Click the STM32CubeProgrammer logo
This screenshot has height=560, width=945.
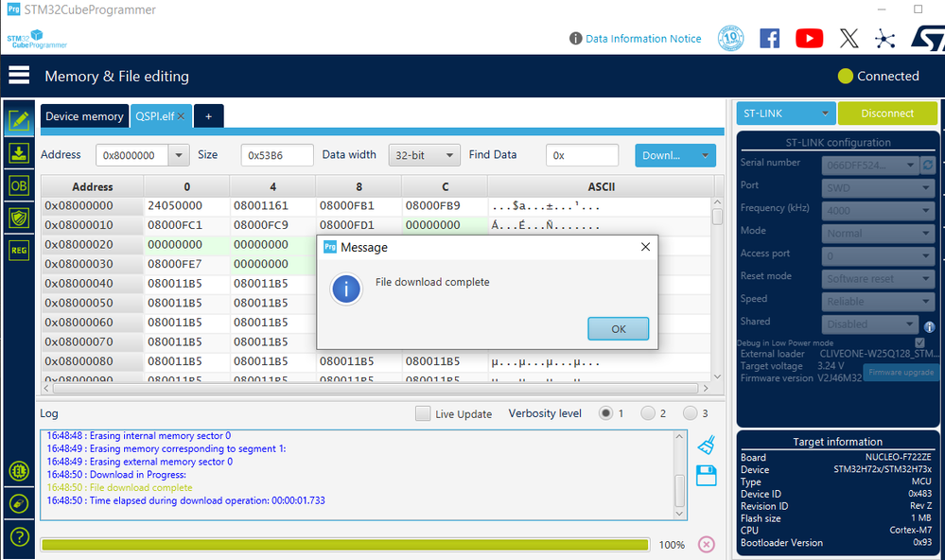(36, 39)
